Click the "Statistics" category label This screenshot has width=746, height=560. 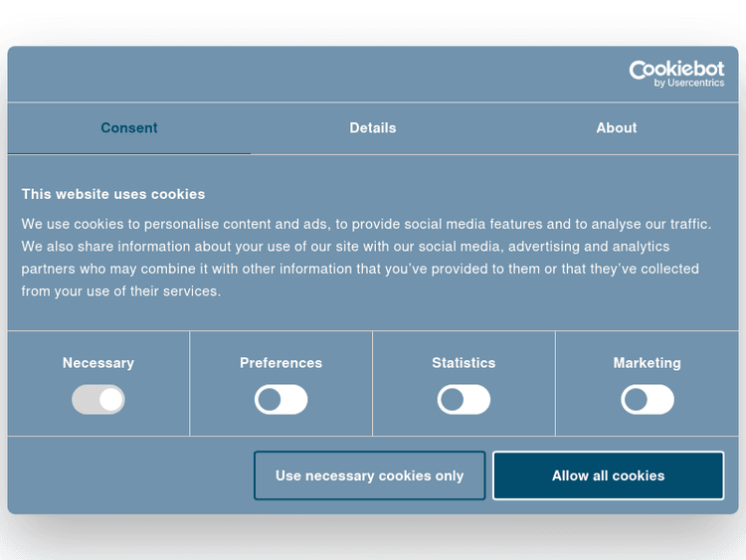click(x=464, y=363)
